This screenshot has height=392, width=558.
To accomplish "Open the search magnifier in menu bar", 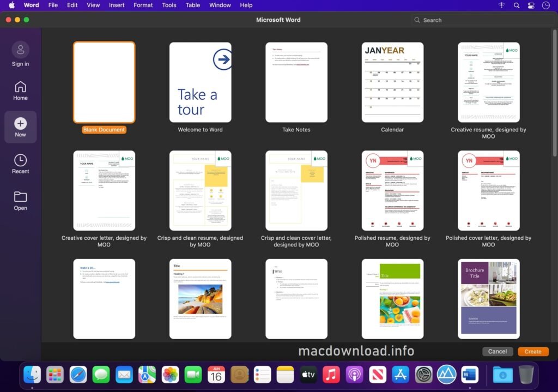I will 516,5.
